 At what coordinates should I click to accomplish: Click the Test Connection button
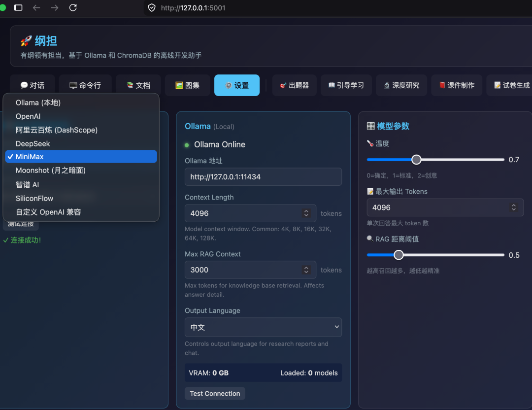coord(215,393)
